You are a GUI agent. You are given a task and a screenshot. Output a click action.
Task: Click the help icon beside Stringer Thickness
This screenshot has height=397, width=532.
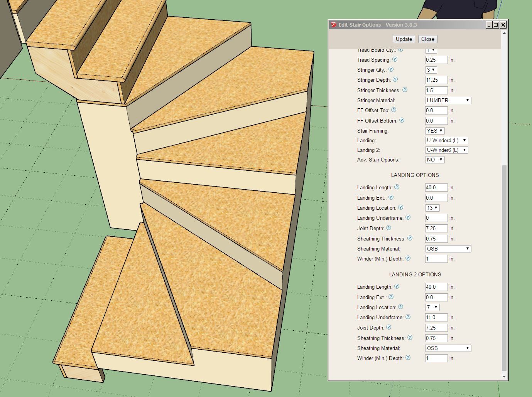click(405, 89)
